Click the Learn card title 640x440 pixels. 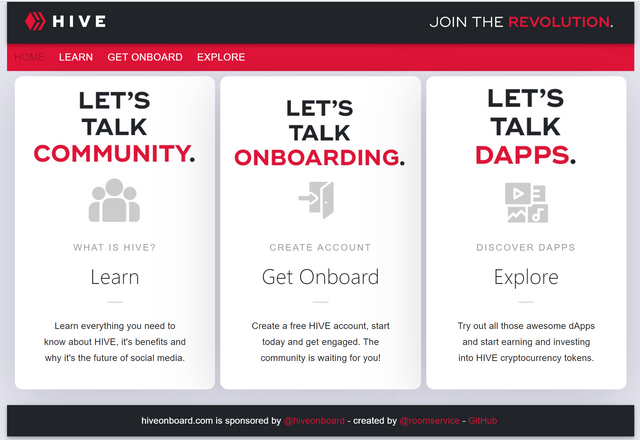115,277
